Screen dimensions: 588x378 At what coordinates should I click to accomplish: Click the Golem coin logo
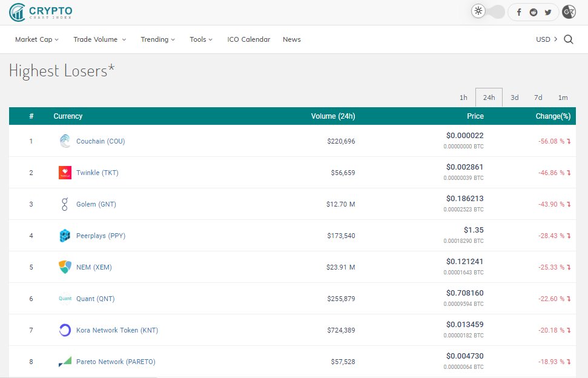pos(65,204)
